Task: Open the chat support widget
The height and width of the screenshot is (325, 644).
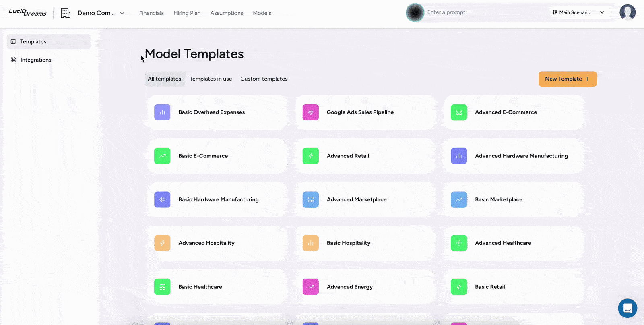Action: click(x=627, y=308)
